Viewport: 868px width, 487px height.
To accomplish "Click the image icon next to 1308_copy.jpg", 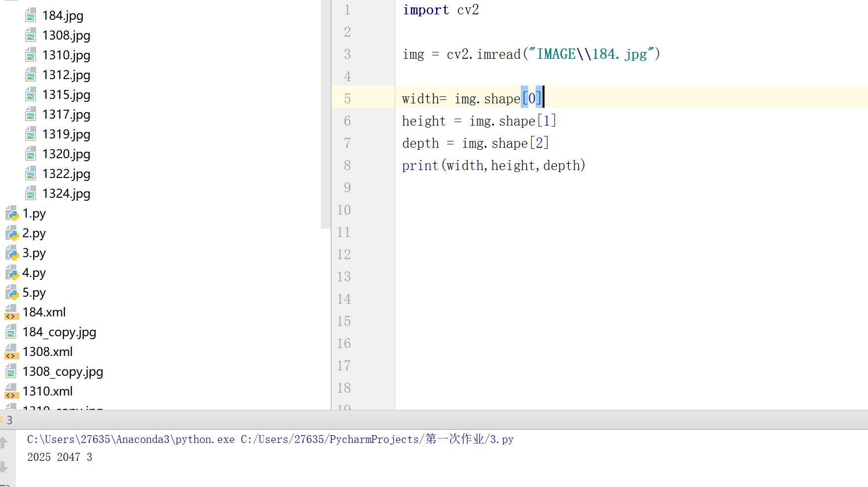I will point(10,371).
